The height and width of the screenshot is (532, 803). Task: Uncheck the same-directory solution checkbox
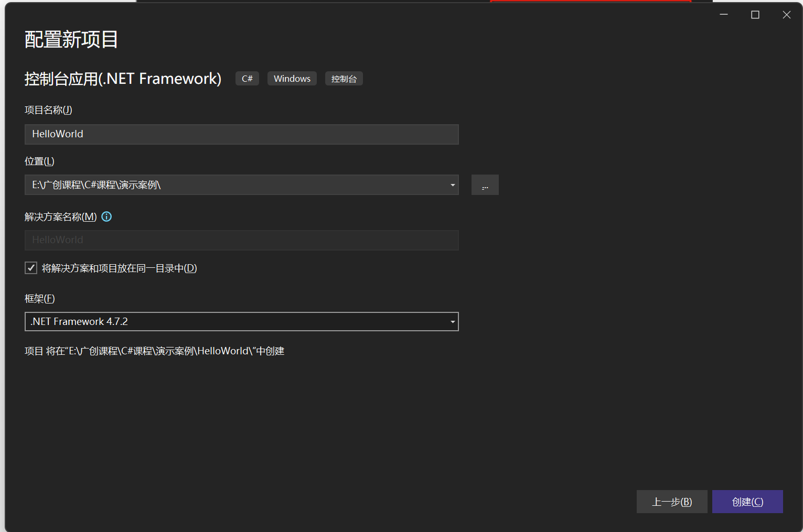[31, 268]
